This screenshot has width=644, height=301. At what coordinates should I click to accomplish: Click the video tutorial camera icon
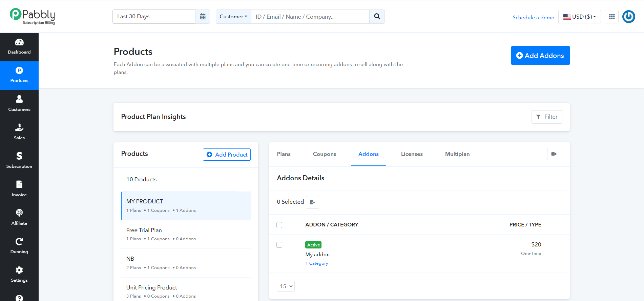(554, 154)
